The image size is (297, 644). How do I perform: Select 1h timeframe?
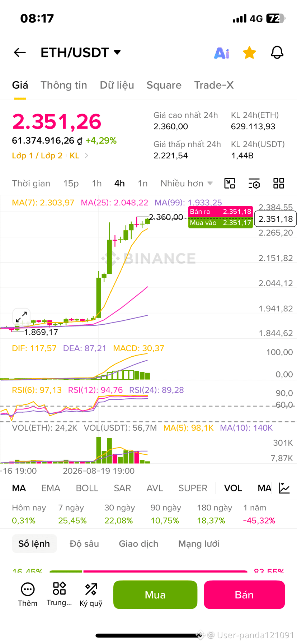97,184
